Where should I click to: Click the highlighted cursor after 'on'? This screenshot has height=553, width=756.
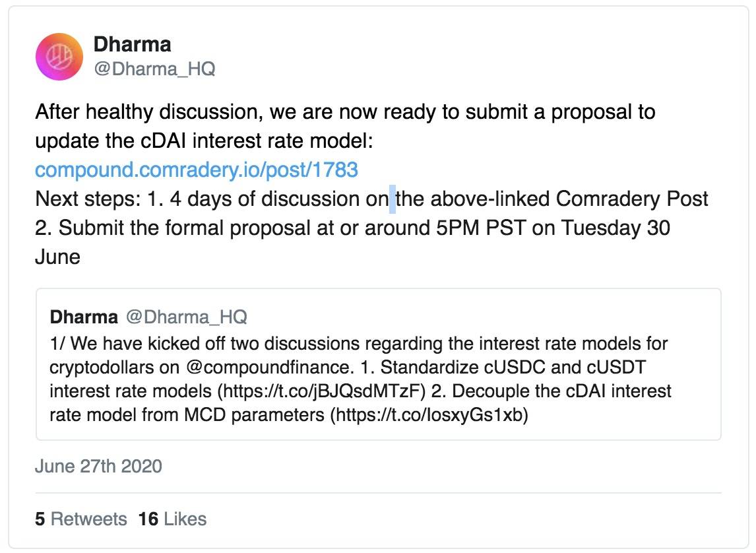pyautogui.click(x=393, y=199)
